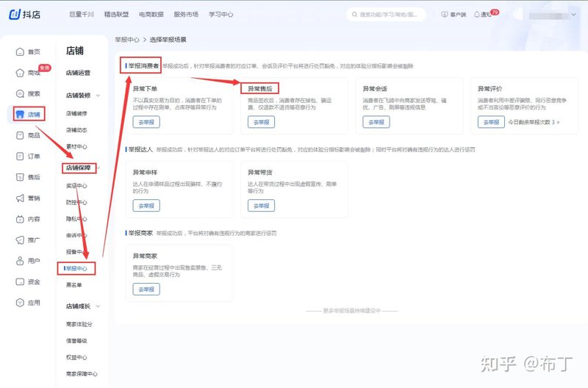
Task: Expand account dropdown arrow at top right
Action: [x=573, y=15]
